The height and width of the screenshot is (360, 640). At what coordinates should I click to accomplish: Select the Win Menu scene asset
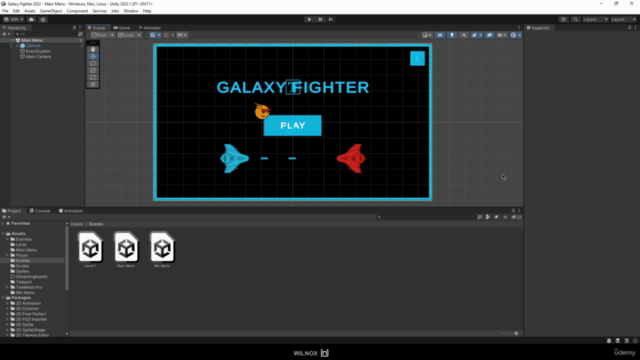[162, 250]
